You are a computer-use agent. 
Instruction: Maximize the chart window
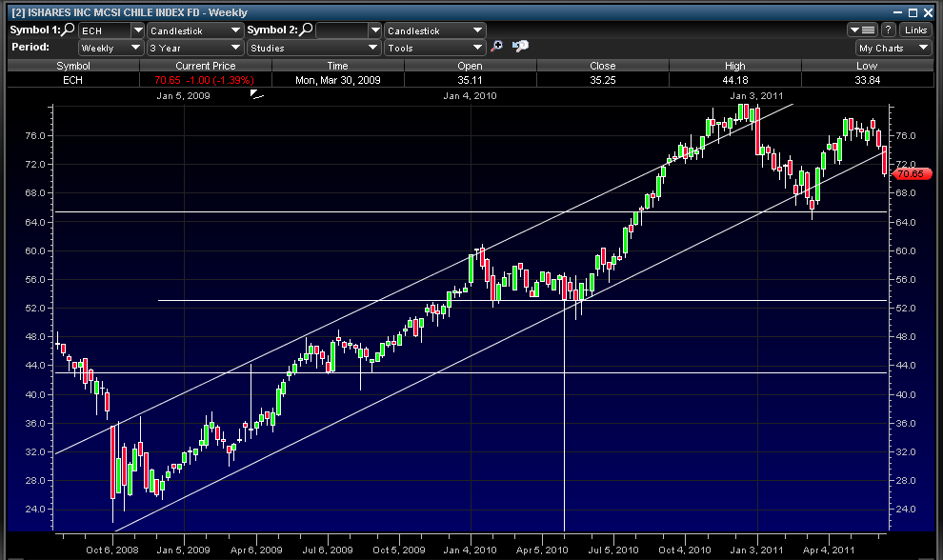[x=913, y=12]
